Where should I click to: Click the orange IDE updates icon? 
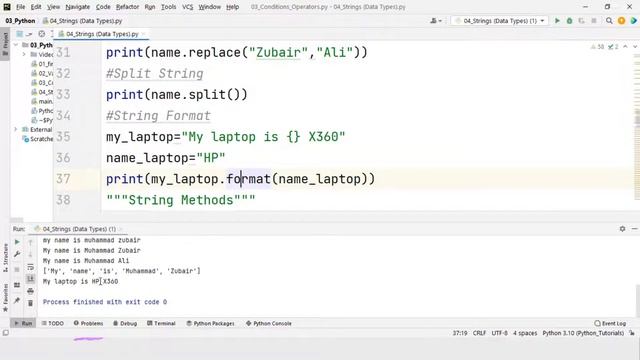(x=621, y=20)
